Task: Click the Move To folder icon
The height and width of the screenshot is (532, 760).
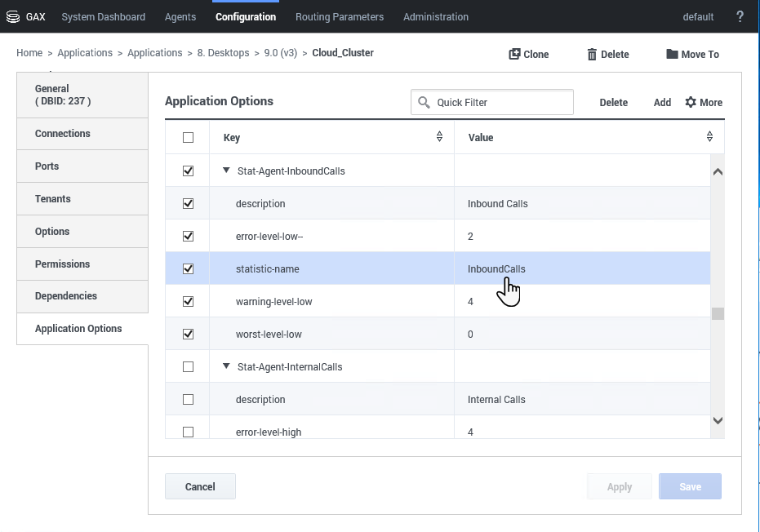Action: [x=672, y=54]
